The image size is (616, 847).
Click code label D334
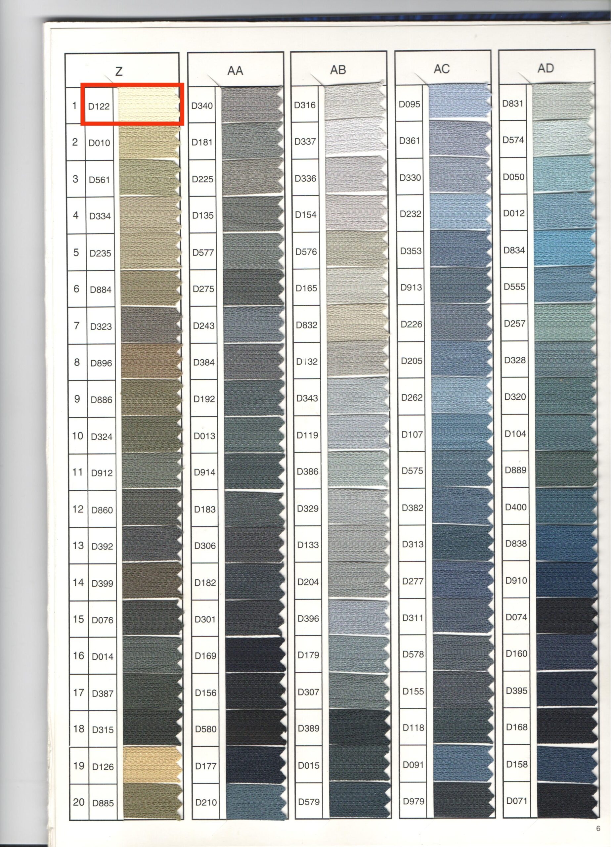(100, 216)
